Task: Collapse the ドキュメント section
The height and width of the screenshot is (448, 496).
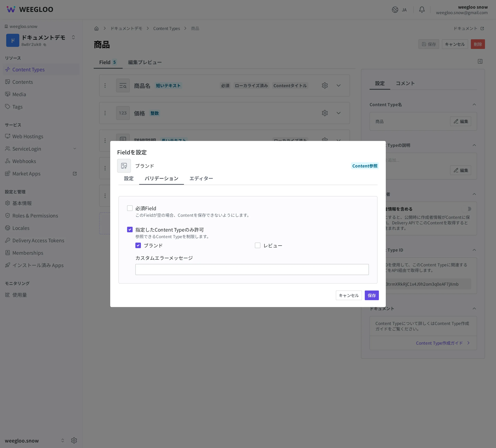Action: 474,309
